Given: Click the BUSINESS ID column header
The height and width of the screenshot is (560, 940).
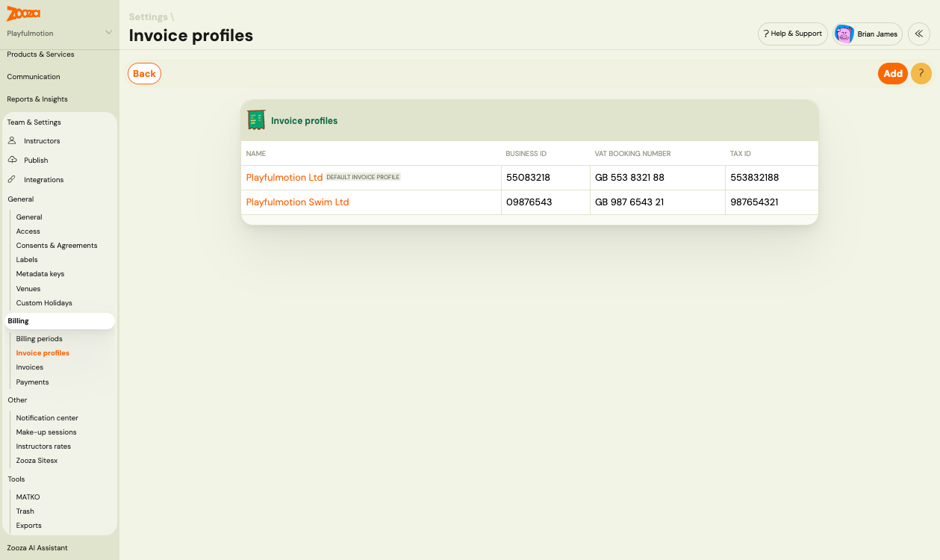Looking at the screenshot, I should (526, 154).
